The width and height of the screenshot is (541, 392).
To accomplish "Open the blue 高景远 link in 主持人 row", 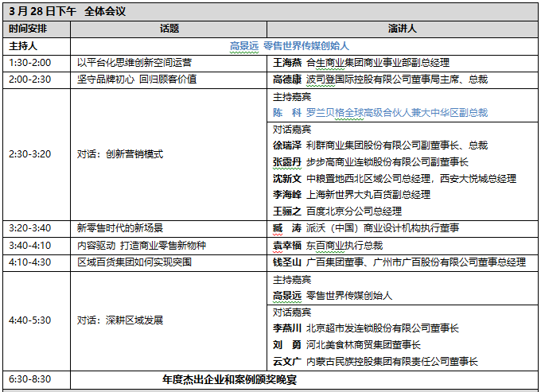I will pyautogui.click(x=290, y=46).
